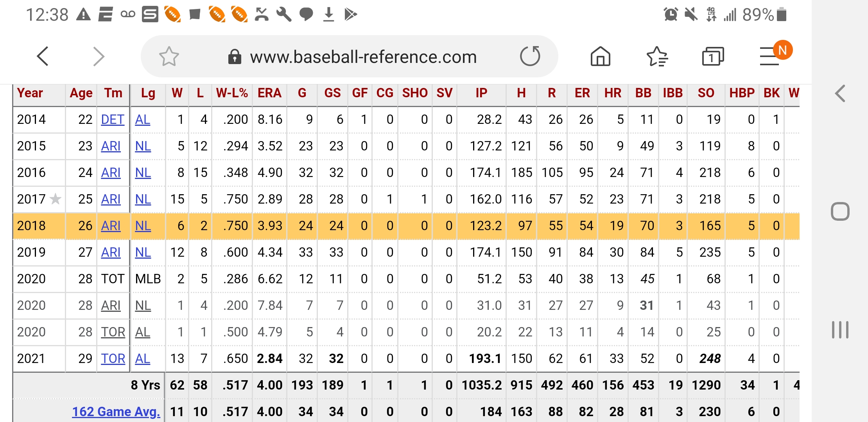Click the AL league link for 2014
Viewport: 868px width, 422px height.
point(143,120)
